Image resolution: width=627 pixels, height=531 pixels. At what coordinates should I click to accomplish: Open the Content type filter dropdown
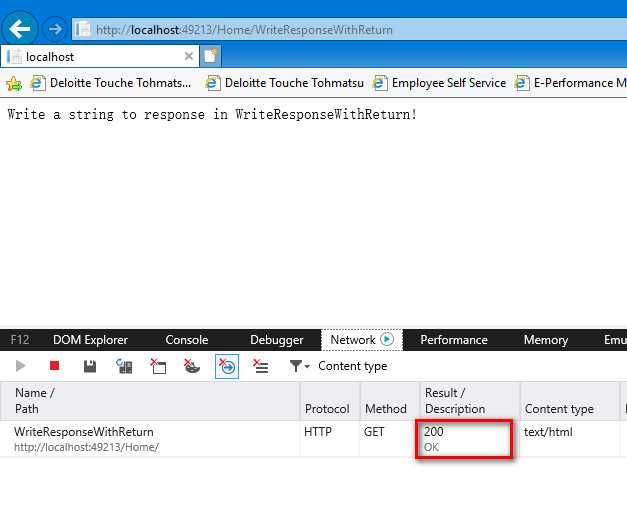(299, 366)
